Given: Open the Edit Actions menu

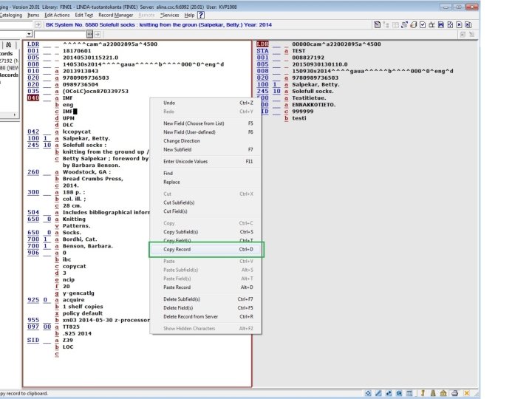Looking at the screenshot, I should coord(57,16).
